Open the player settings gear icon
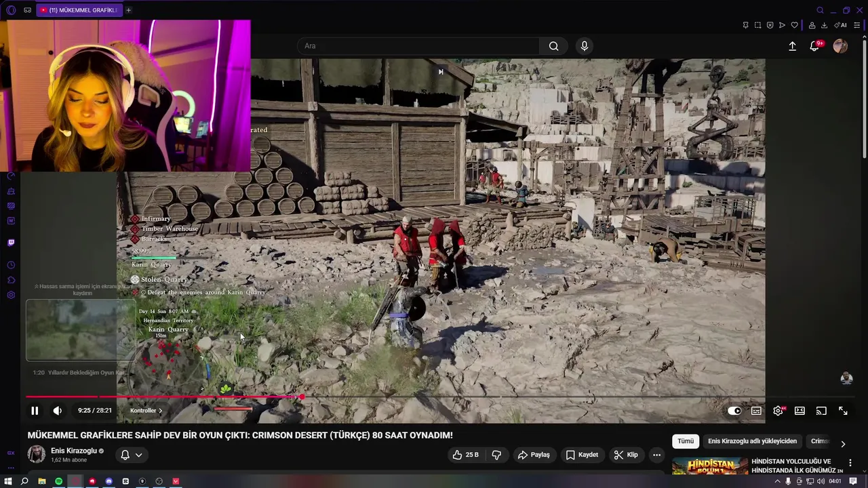This screenshot has width=868, height=488. [778, 411]
